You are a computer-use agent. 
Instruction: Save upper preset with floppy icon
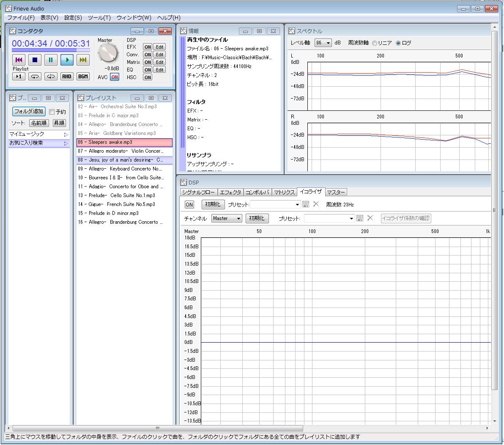coord(306,204)
